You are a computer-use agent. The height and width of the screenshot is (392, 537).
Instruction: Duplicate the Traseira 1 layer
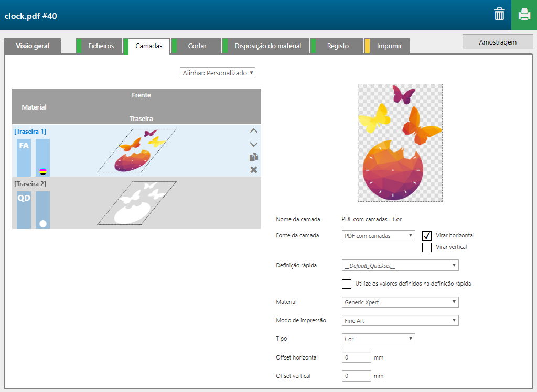(254, 157)
